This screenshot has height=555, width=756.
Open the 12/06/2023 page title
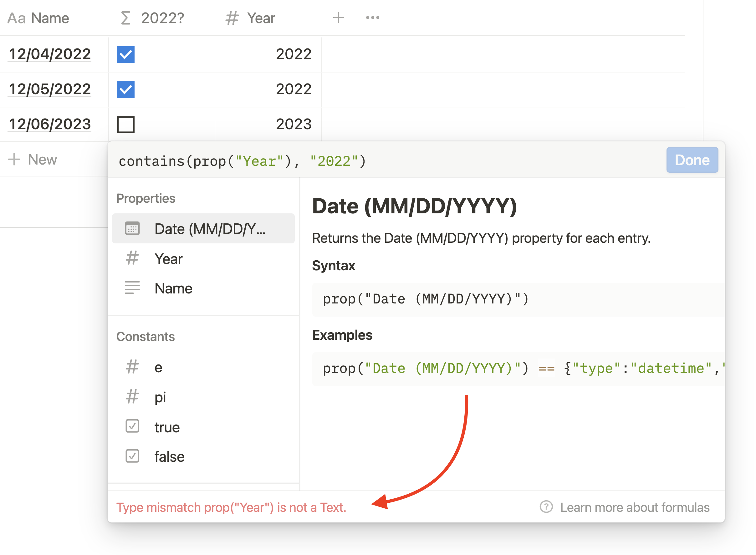[x=50, y=124]
